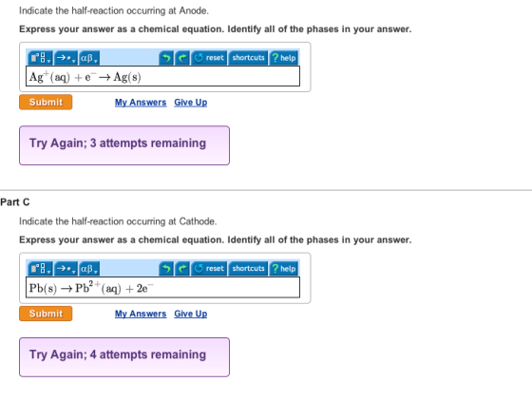The width and height of the screenshot is (532, 401).
Task: Undo last edit in Cathode equation editor
Action: point(166,269)
